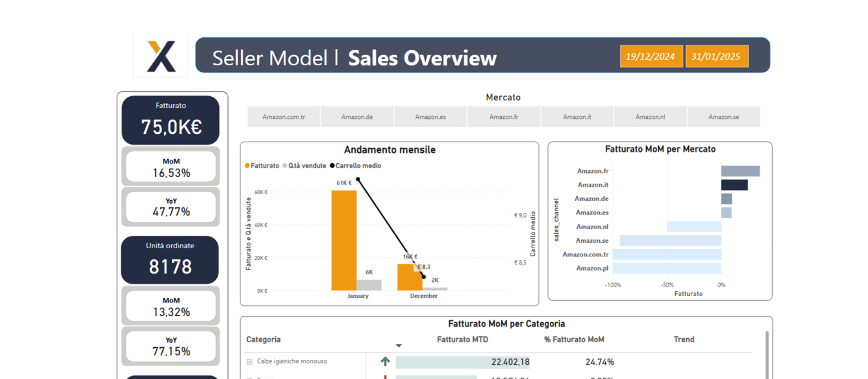Image resolution: width=868 pixels, height=379 pixels.
Task: Select the Unità ordinate MoM 13,32% card
Action: [171, 306]
